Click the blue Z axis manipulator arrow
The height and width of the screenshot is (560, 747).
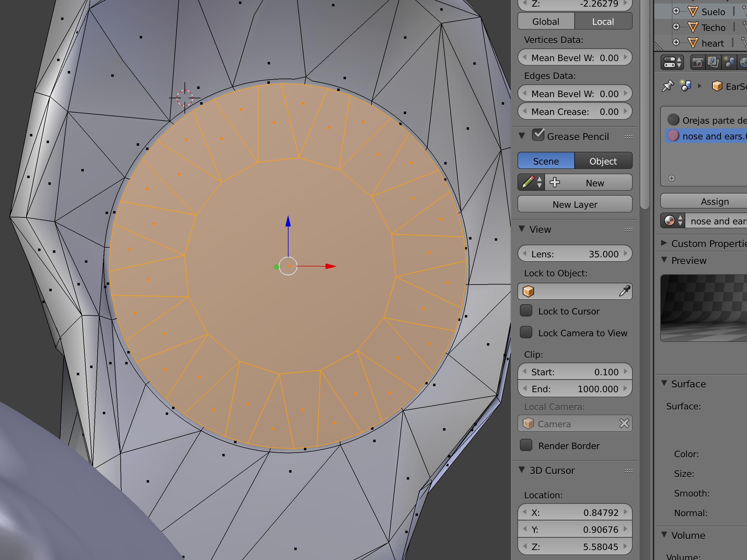(x=288, y=221)
